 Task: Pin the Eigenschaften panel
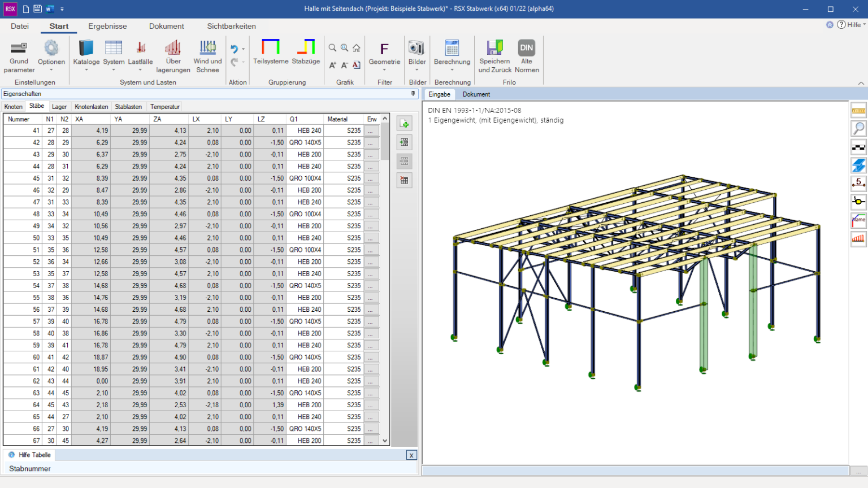coord(413,94)
